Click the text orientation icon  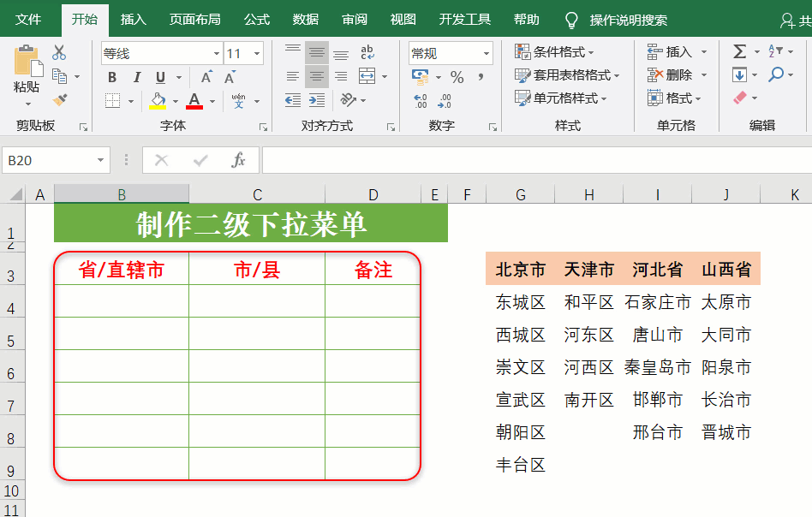348,99
